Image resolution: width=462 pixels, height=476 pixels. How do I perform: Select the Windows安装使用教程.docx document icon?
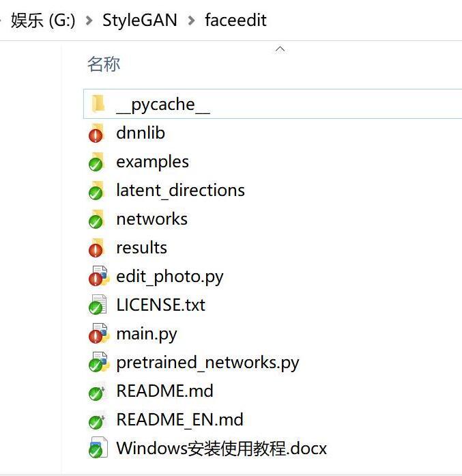coord(98,447)
